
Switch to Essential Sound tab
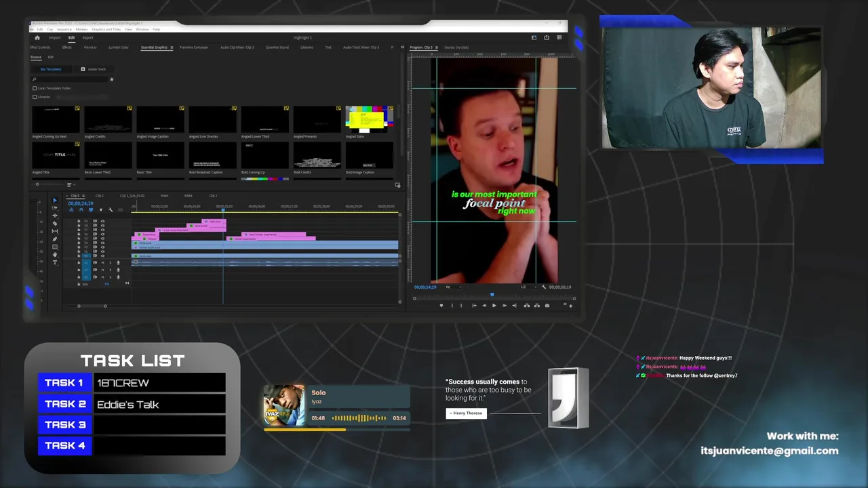coord(277,47)
